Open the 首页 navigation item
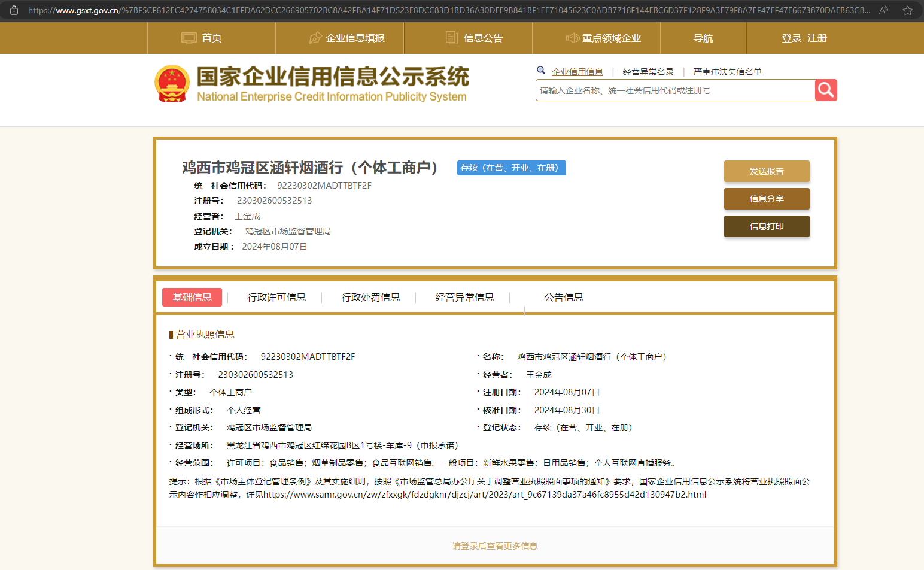Image resolution: width=924 pixels, height=570 pixels. point(212,38)
